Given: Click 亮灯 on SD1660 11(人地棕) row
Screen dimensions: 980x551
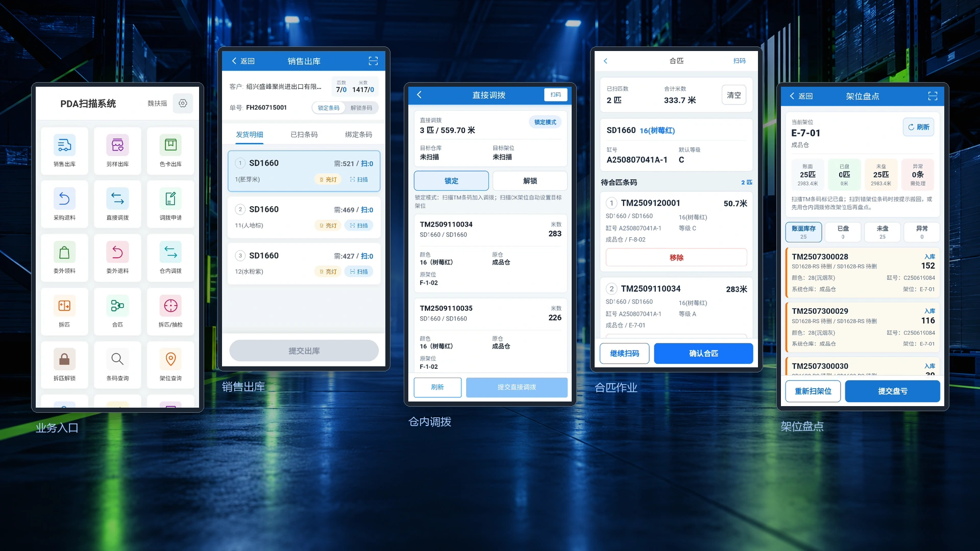Looking at the screenshot, I should (328, 226).
